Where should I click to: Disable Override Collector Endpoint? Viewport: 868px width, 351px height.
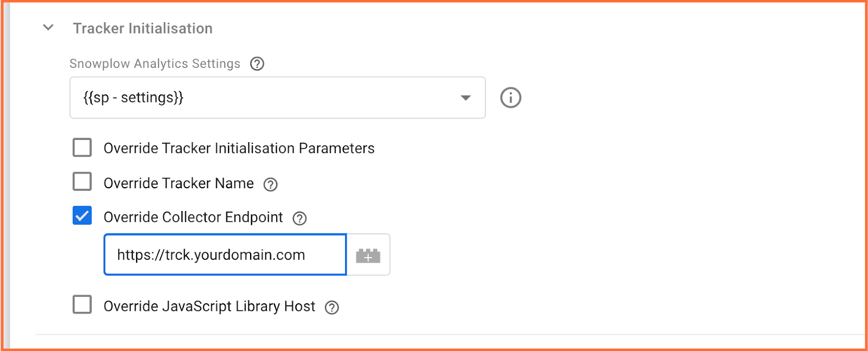pos(82,216)
